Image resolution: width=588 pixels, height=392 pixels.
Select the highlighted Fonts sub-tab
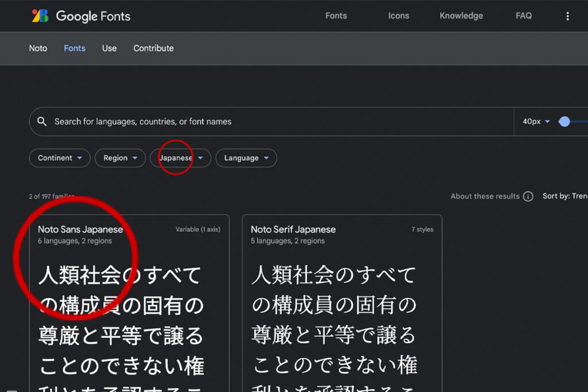coord(75,48)
